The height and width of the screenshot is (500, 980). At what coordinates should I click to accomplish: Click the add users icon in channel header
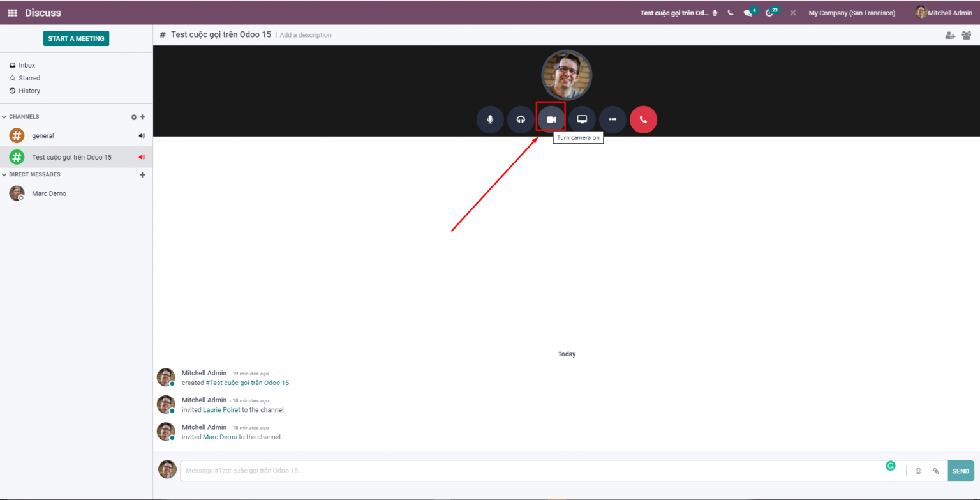click(950, 35)
